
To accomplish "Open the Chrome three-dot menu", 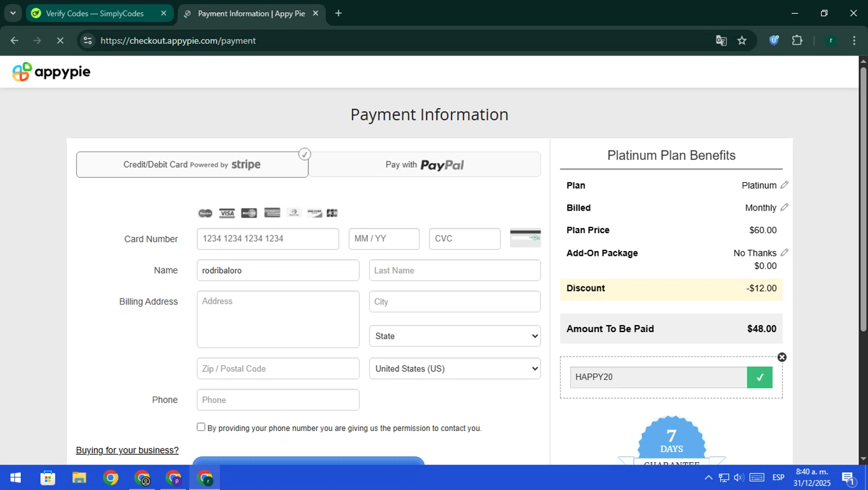I will tap(854, 40).
